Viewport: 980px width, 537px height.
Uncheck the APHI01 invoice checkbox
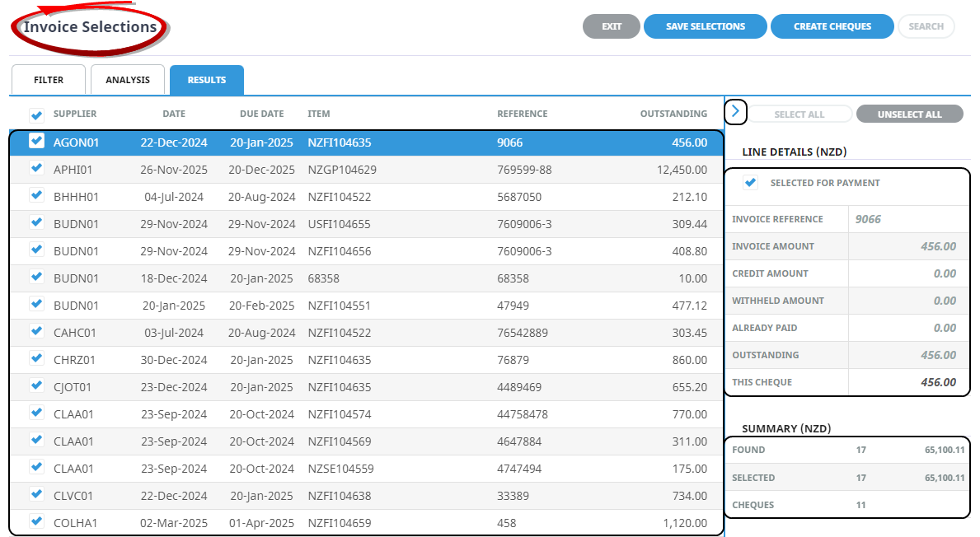coord(36,169)
